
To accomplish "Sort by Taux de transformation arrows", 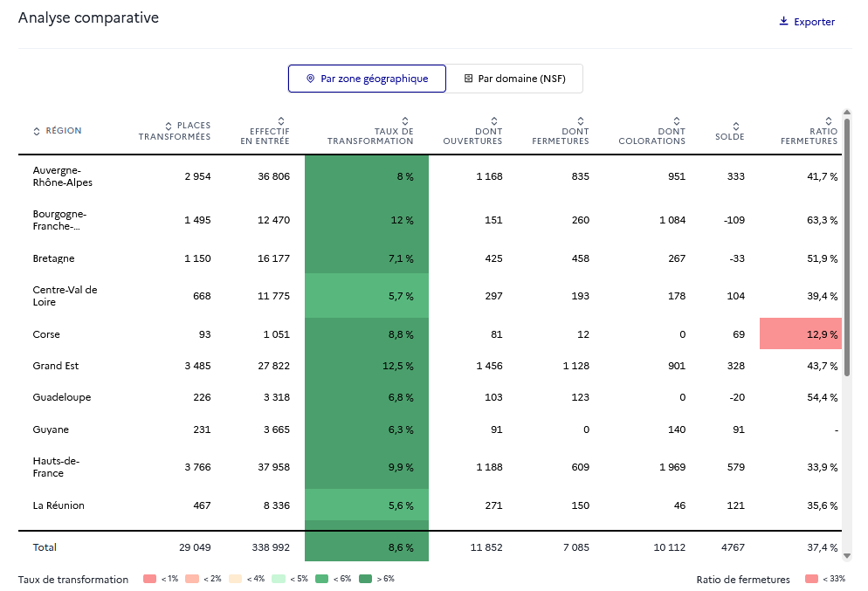I will 405,121.
